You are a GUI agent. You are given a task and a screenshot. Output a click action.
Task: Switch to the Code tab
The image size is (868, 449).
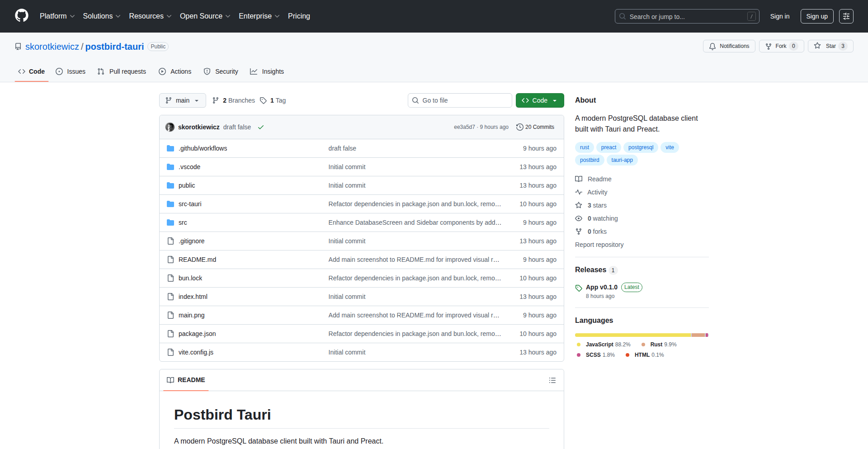(x=32, y=71)
